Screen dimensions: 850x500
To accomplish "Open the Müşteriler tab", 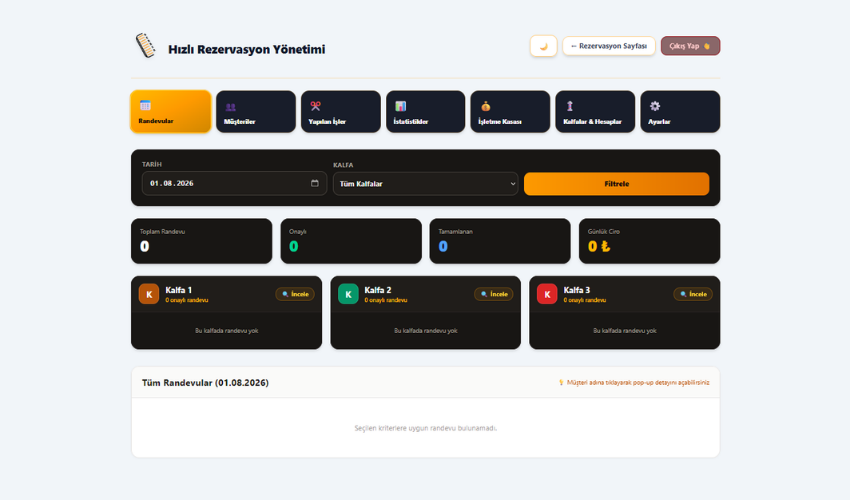I will click(x=256, y=111).
